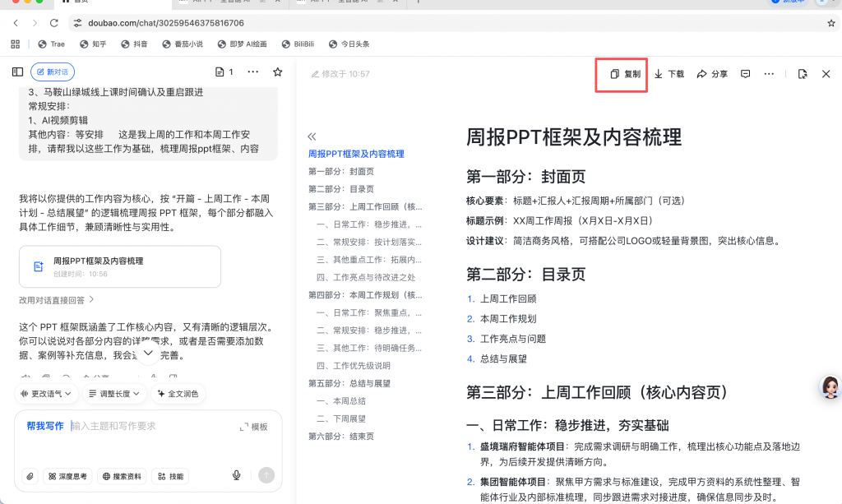842x504 pixels.
Task: Enable 深度思考 deep thinking mode
Action: tap(67, 475)
